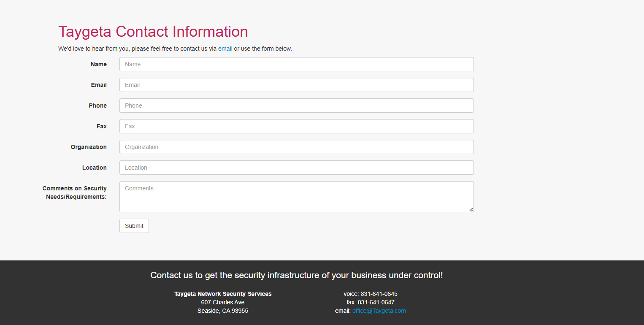This screenshot has width=644, height=325.
Task: Click the Organization field label
Action: 89,147
